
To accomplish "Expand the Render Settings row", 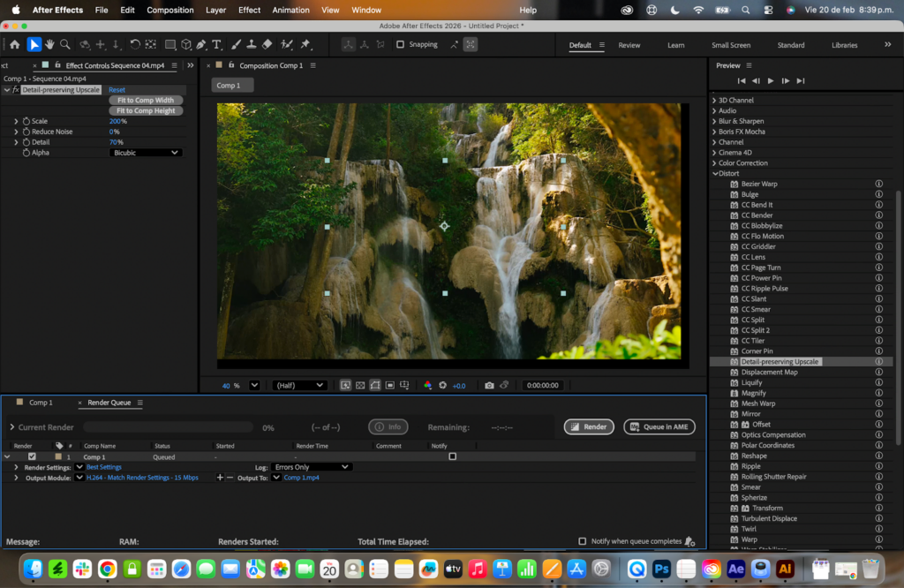I will 16,467.
